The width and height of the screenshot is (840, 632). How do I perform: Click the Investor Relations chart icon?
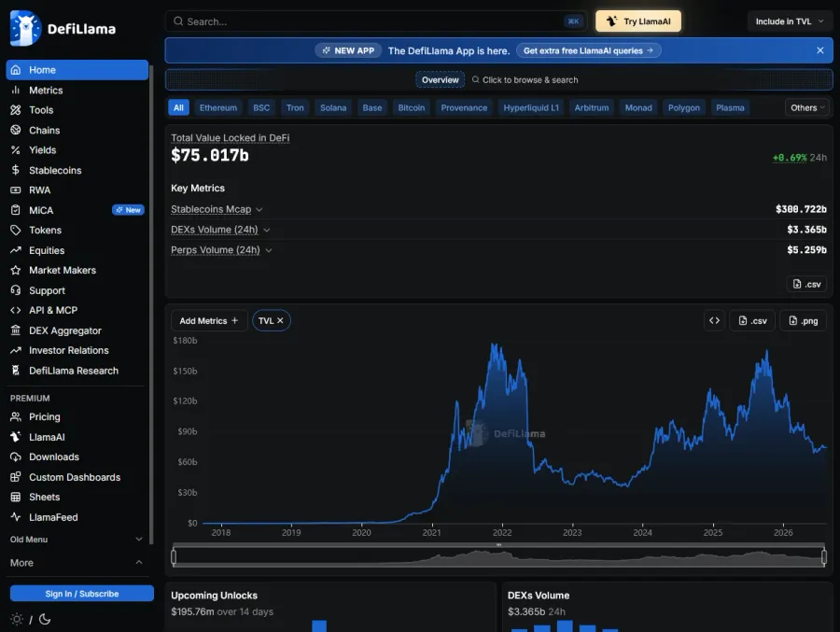16,350
